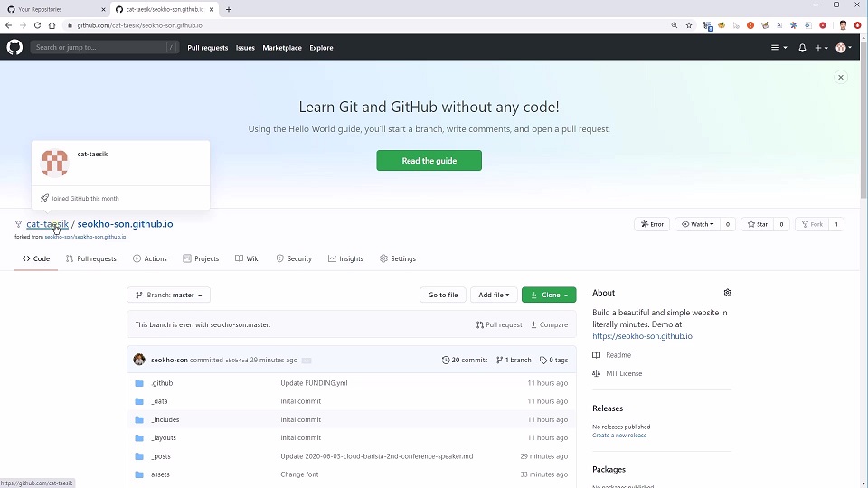
Task: Bookmark this page with star icon
Action: pos(689,25)
